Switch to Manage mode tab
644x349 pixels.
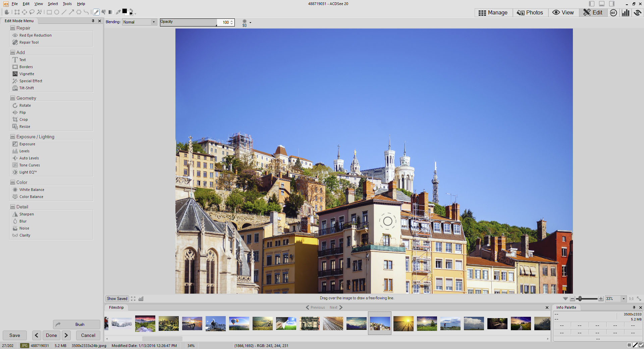click(x=493, y=12)
